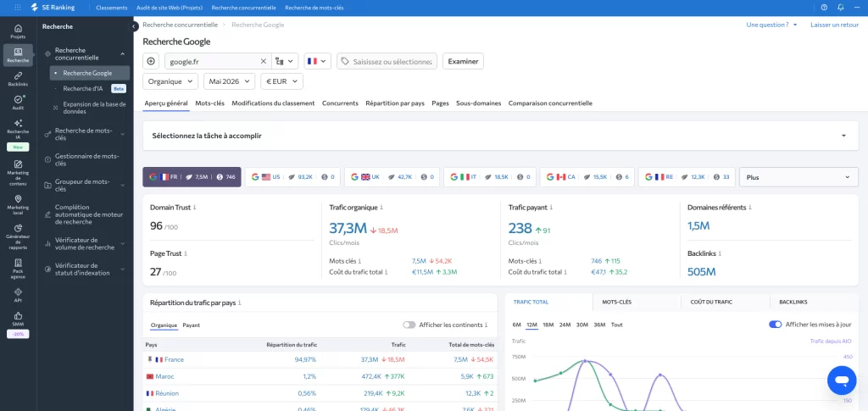The image size is (868, 411).
Task: Click info icon next to Domaines référents
Action: [x=750, y=208]
